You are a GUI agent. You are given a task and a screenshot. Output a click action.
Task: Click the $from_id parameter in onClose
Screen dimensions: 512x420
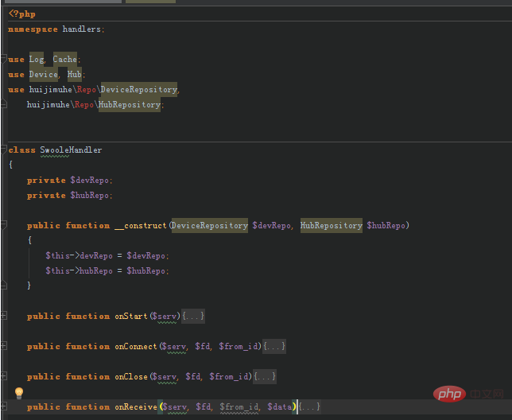click(229, 376)
